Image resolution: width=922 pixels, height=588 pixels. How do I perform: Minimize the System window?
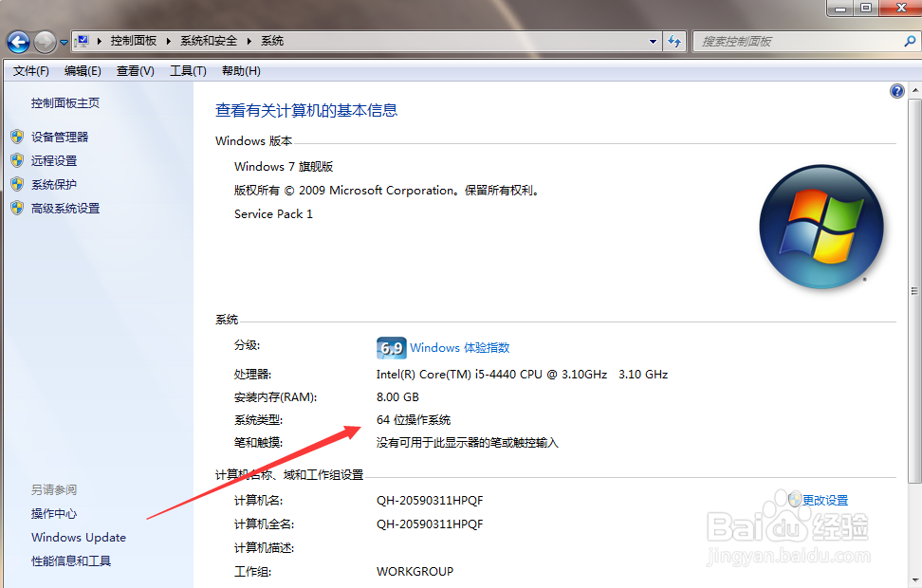tap(840, 9)
